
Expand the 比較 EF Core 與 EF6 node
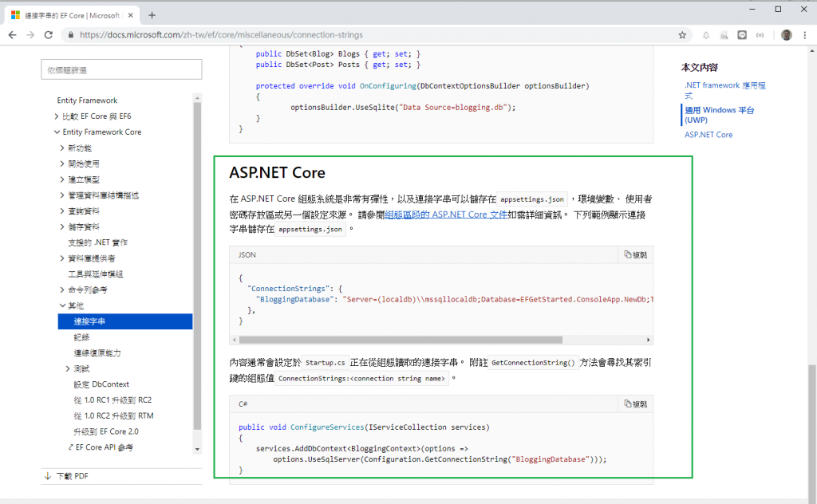click(x=57, y=116)
